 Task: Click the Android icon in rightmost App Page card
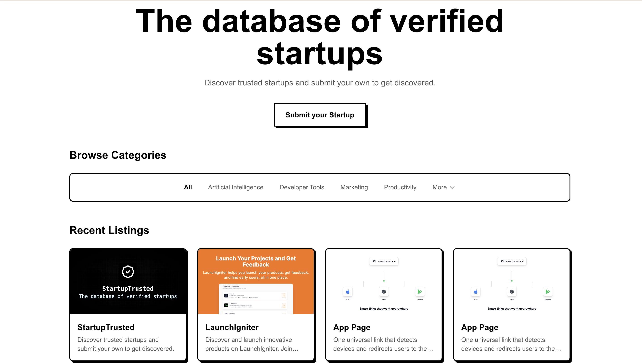(x=548, y=292)
